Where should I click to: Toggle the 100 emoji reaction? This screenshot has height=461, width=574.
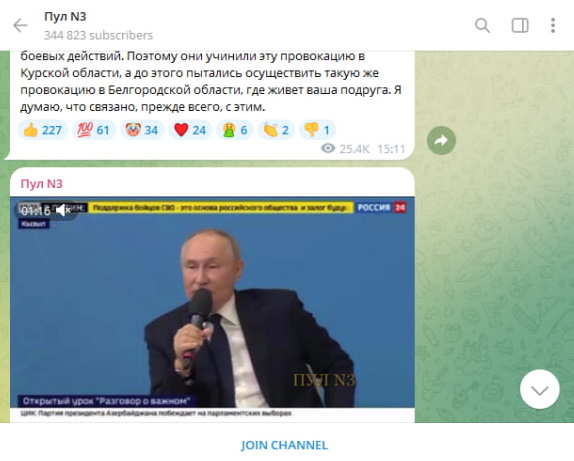pos(94,130)
